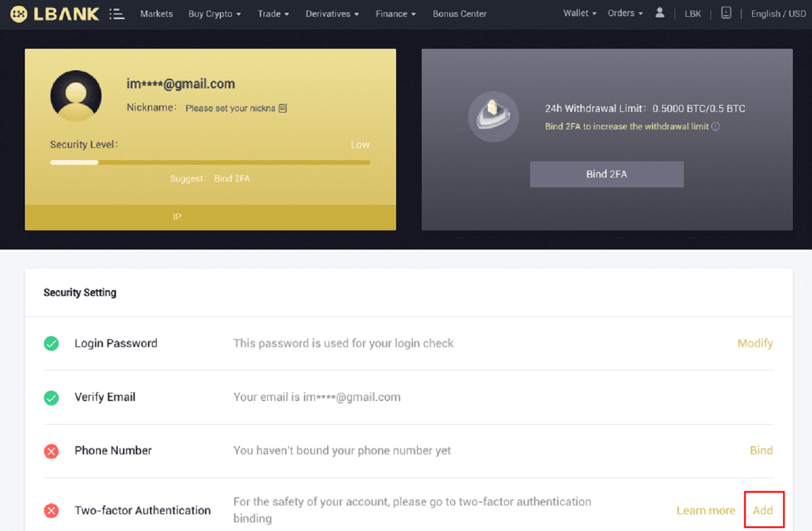Click the wallet illustration icon
This screenshot has height=531, width=812.
point(494,116)
